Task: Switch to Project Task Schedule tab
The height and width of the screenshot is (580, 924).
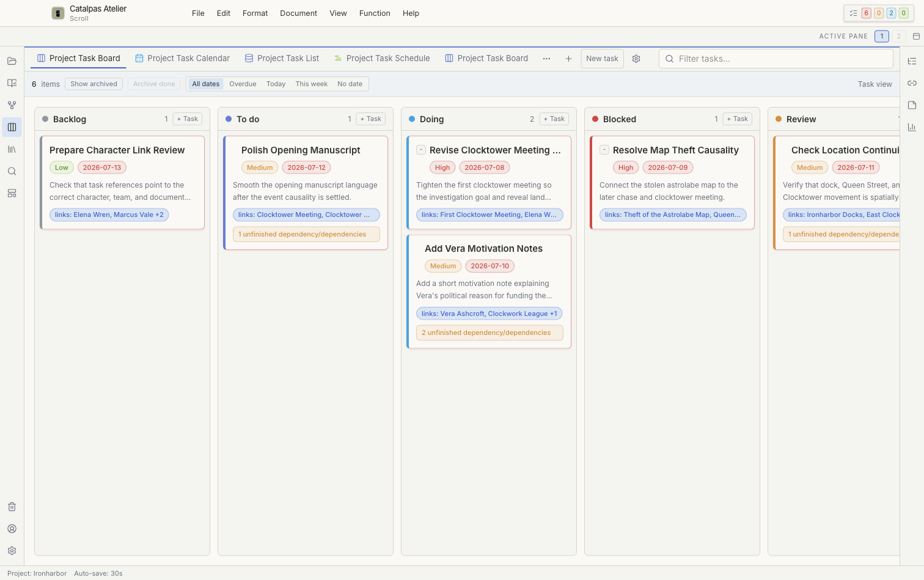Action: click(x=382, y=59)
